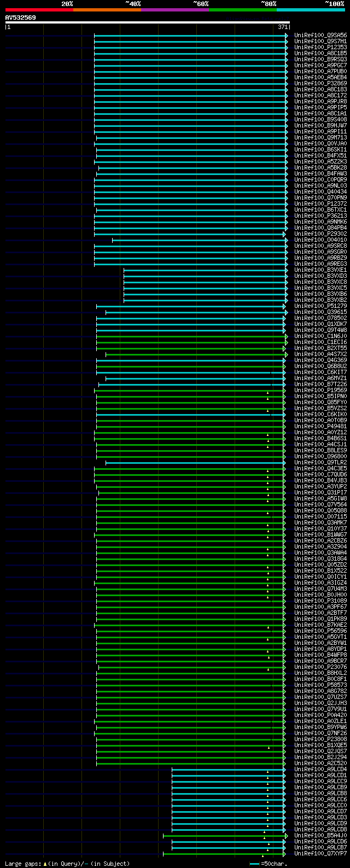Select label UniRef100_P29302
This screenshot has width=350, height=868.
click(x=320, y=234)
